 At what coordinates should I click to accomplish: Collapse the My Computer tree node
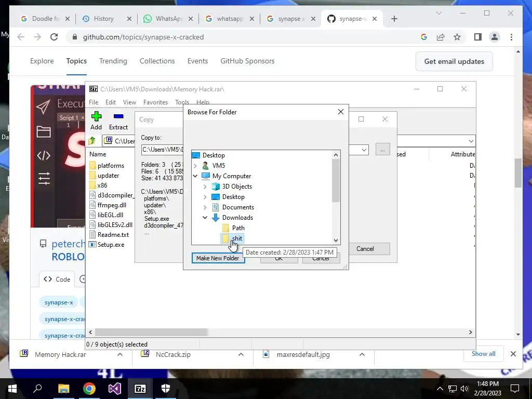195,176
